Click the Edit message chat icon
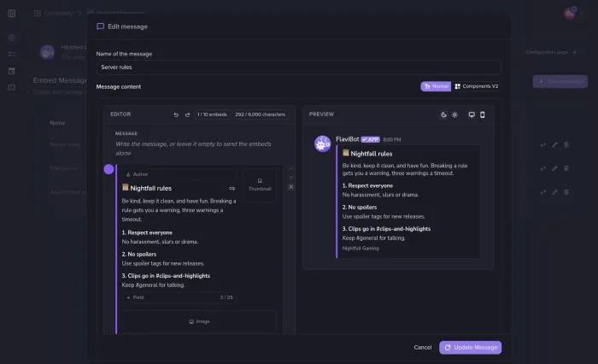 100,26
